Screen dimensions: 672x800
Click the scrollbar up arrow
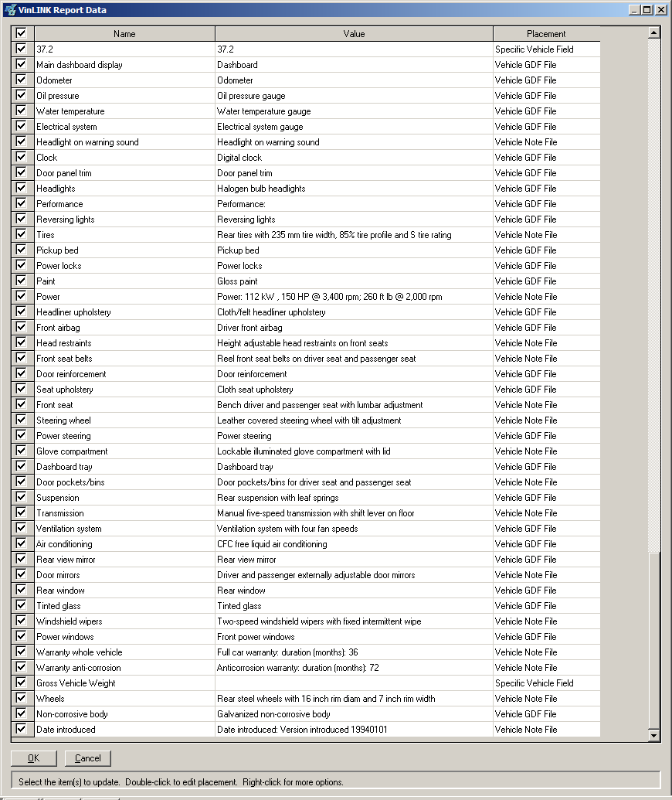654,33
